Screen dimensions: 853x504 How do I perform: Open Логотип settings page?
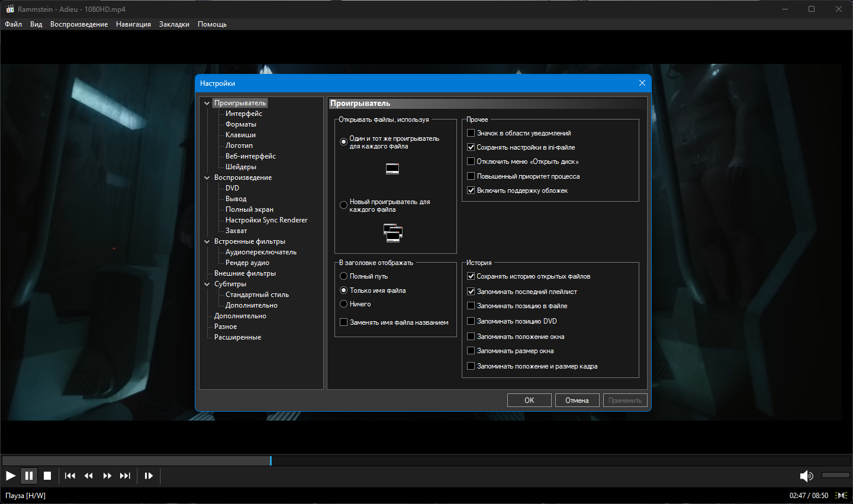coord(239,146)
